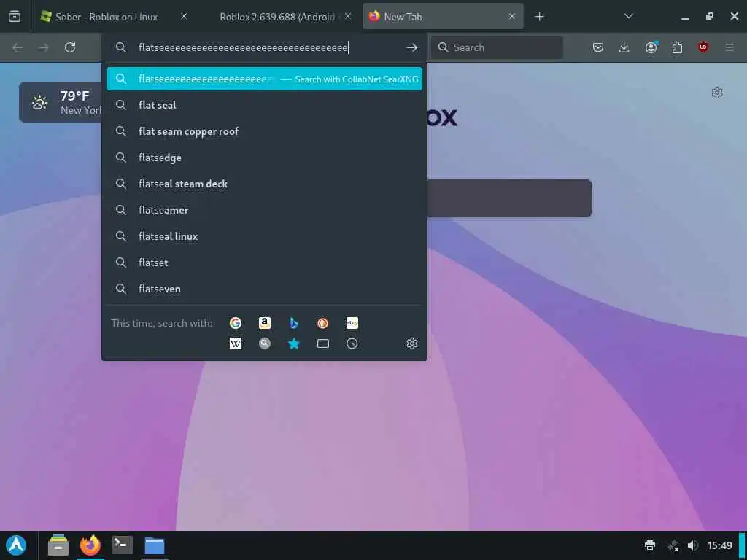
Task: Select the New Tab tab
Action: (x=443, y=17)
